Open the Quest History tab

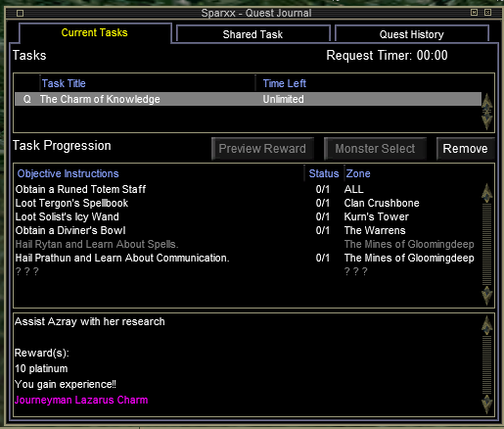411,34
